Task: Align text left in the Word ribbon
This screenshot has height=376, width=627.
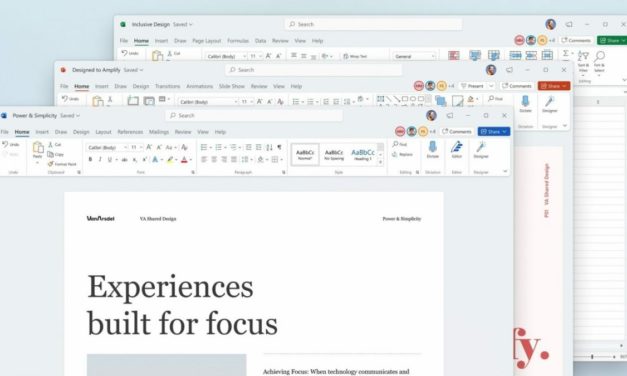Action: (204, 160)
